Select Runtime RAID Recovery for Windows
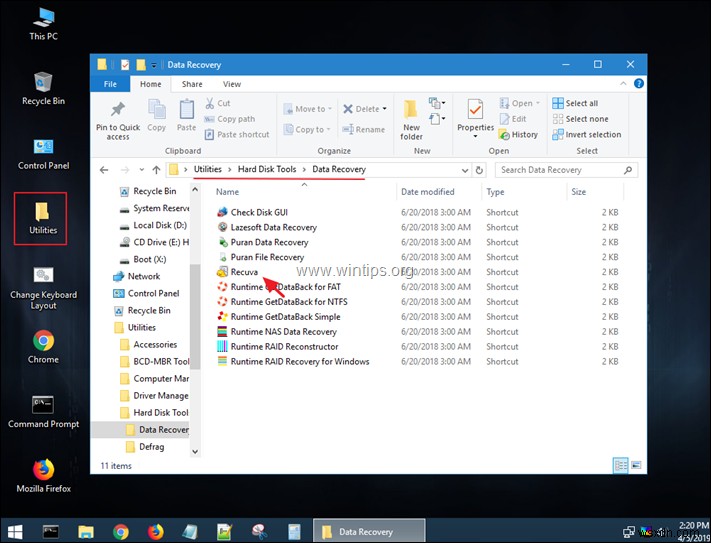The height and width of the screenshot is (543, 711). [x=300, y=361]
